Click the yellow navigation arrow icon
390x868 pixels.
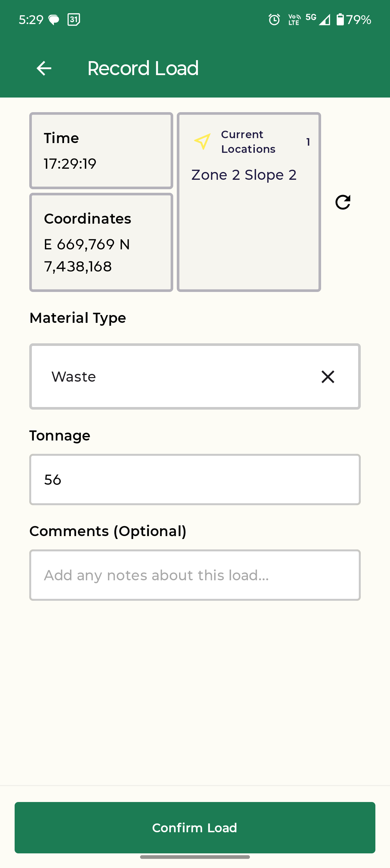click(x=202, y=142)
